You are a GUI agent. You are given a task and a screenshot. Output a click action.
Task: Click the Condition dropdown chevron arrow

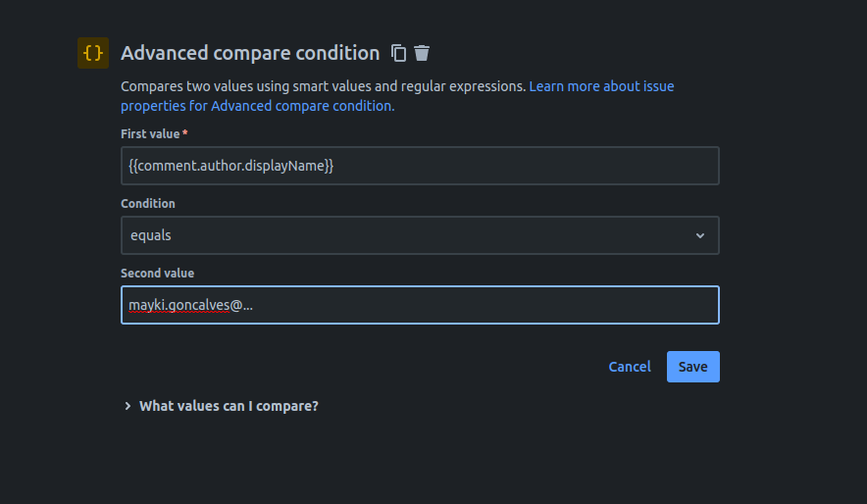tap(700, 235)
